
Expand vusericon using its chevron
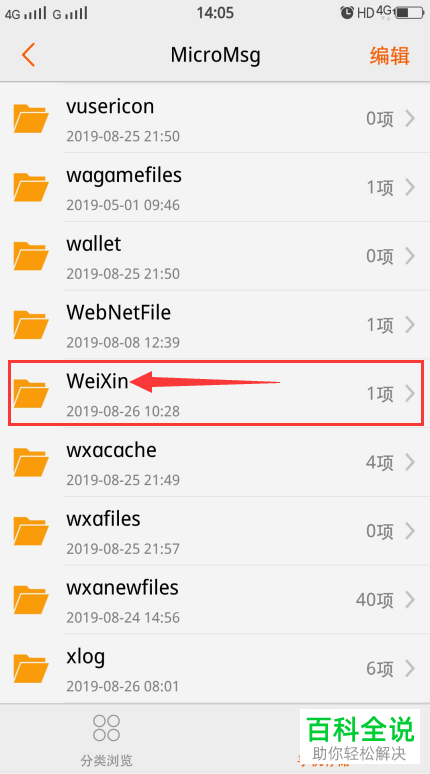[x=410, y=119]
